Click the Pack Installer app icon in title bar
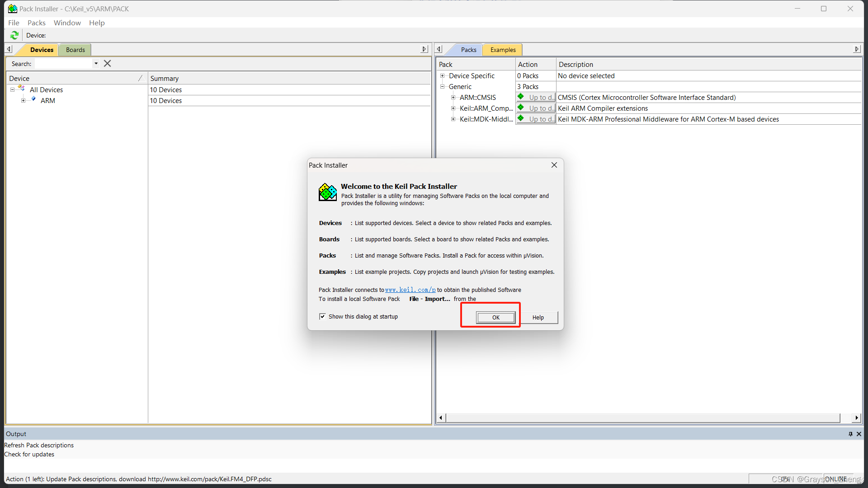868x488 pixels. click(13, 9)
